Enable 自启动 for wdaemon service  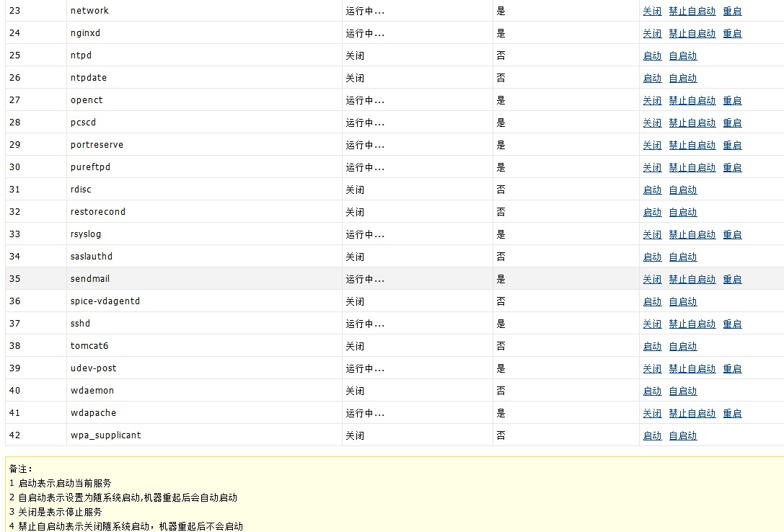(682, 391)
